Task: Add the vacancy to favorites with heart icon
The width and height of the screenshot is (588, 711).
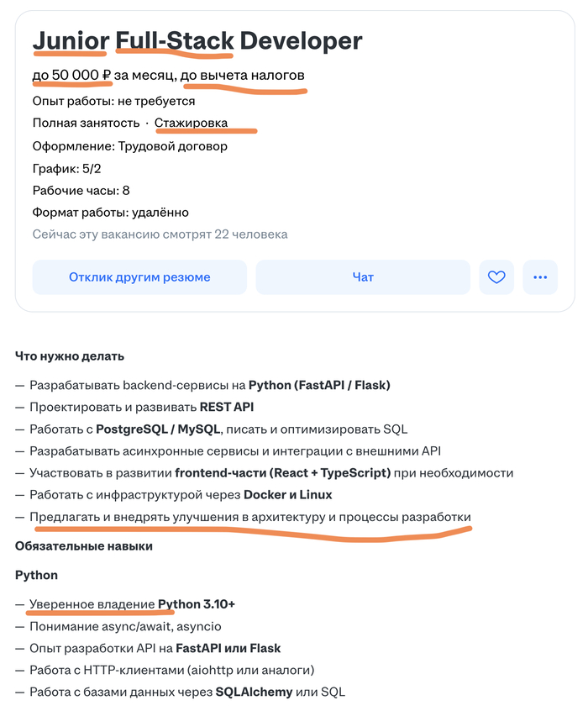Action: coord(496,276)
